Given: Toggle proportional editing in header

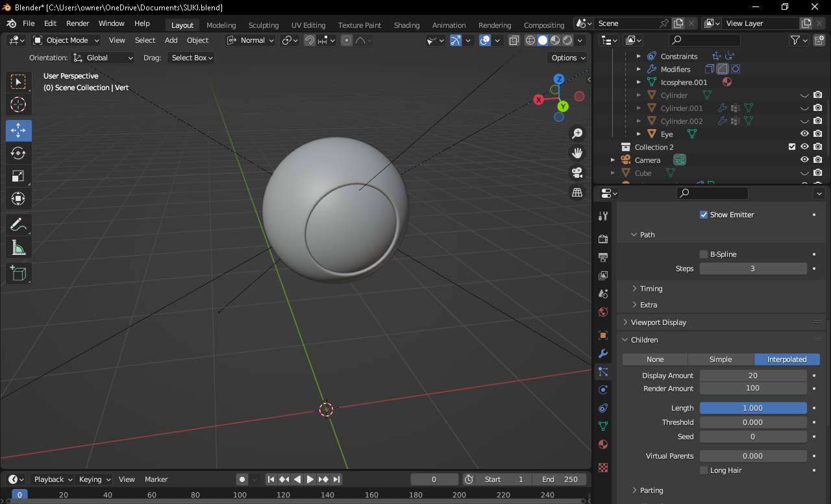Looking at the screenshot, I should click(x=347, y=40).
